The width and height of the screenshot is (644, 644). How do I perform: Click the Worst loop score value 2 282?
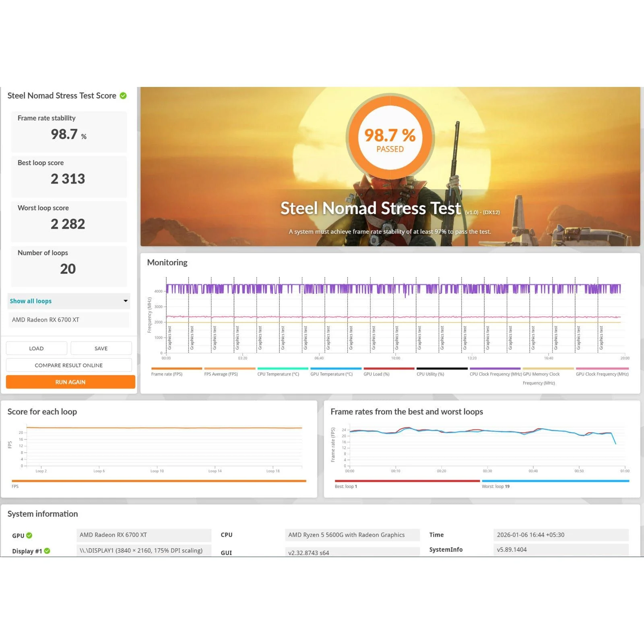coord(68,224)
